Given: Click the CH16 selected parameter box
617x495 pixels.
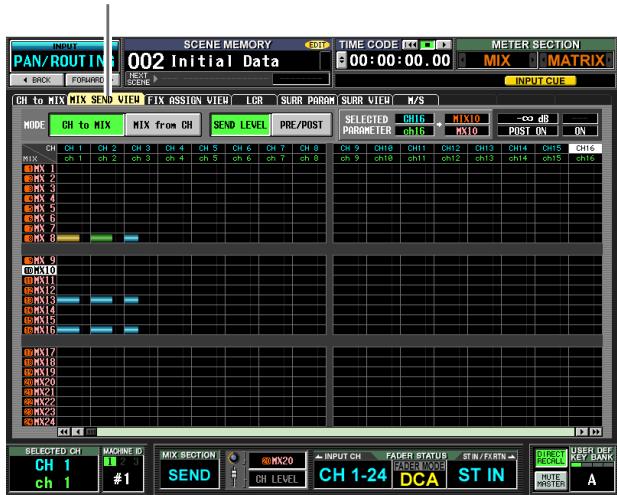Looking at the screenshot, I should click(414, 118).
